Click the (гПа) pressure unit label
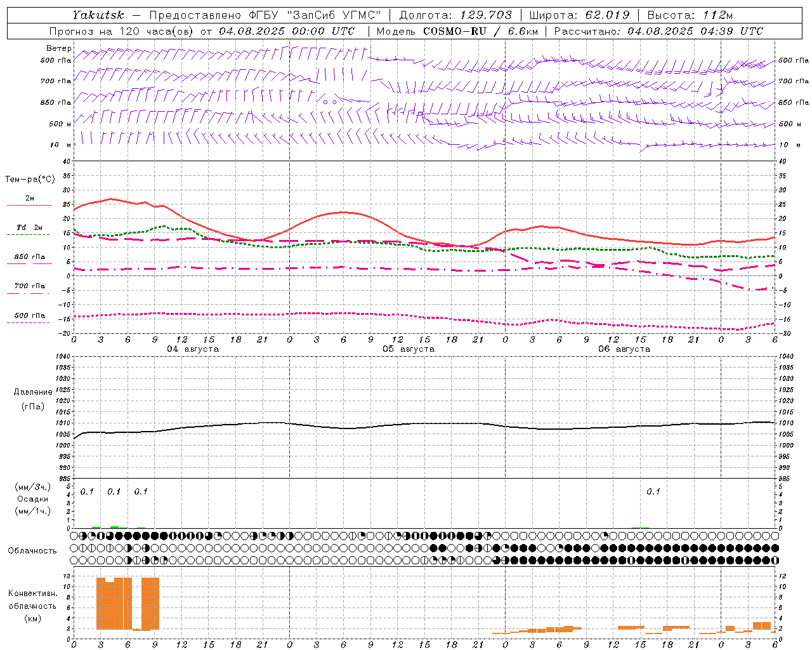 [x=33, y=407]
